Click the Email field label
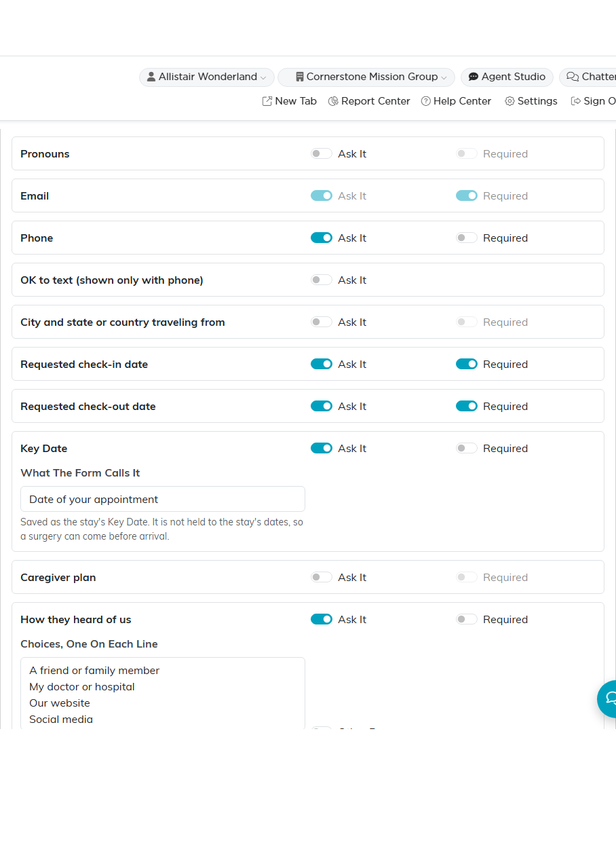Viewport: 616px width, 858px height. coord(35,196)
